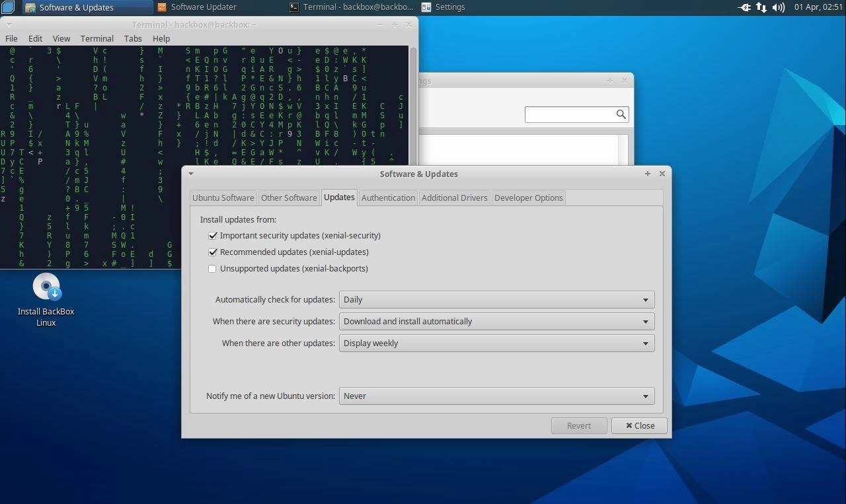Uncheck Recommended updates (xenial-updates)
This screenshot has height=504, width=846.
point(212,252)
